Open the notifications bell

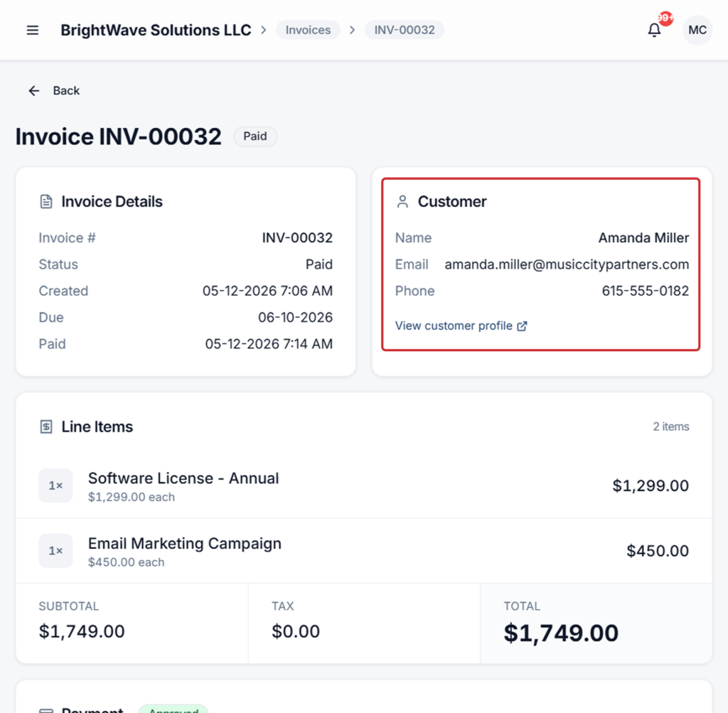(x=654, y=30)
